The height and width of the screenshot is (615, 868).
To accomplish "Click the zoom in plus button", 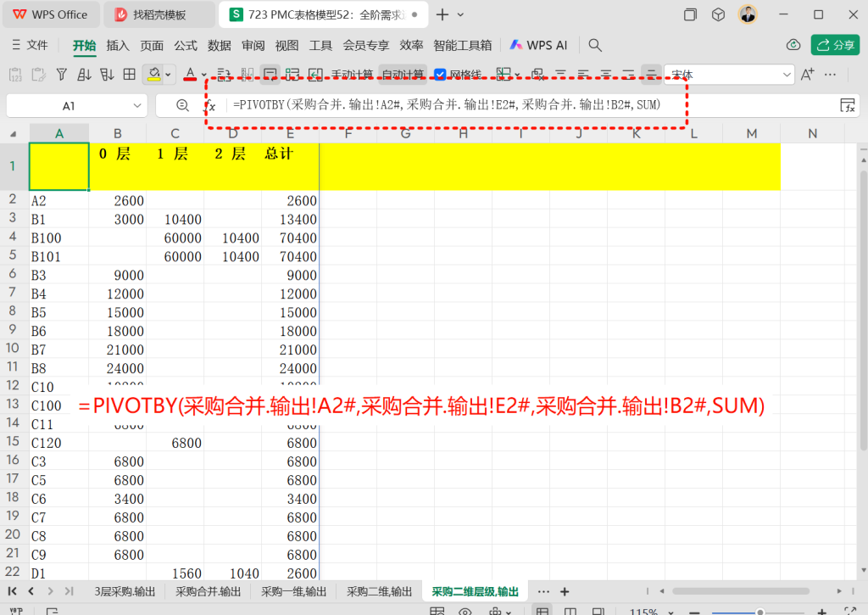I will tap(822, 612).
